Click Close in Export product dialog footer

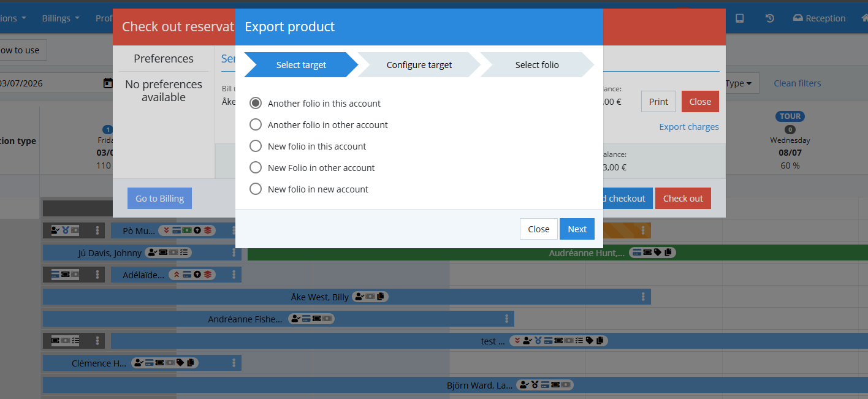click(x=539, y=229)
